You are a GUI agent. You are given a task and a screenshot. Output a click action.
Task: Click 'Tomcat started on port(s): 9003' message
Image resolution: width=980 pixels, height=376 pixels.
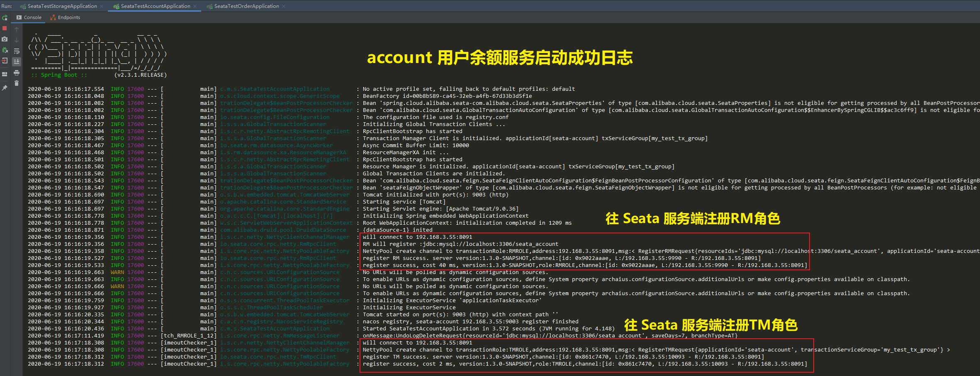(x=460, y=315)
